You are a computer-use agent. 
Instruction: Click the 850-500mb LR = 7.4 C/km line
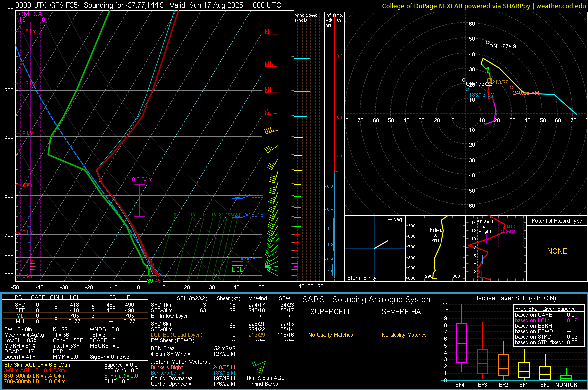[x=35, y=376]
